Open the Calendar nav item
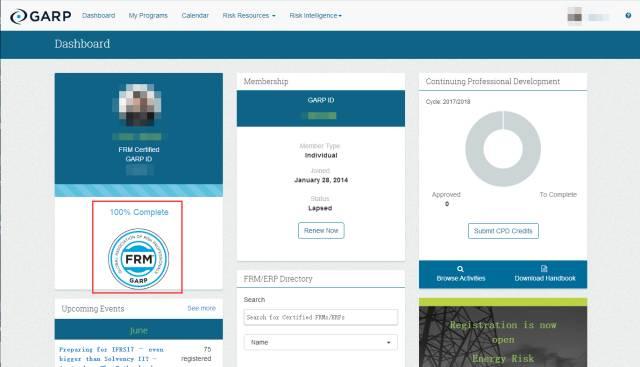 click(195, 16)
